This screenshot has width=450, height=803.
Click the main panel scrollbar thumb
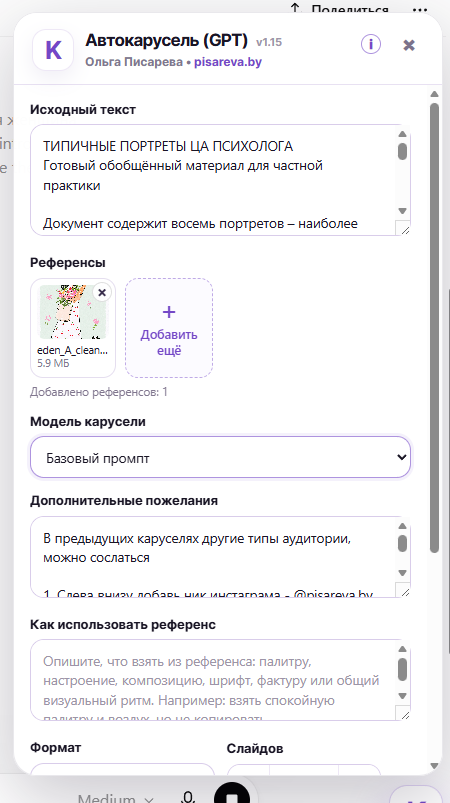tap(434, 328)
